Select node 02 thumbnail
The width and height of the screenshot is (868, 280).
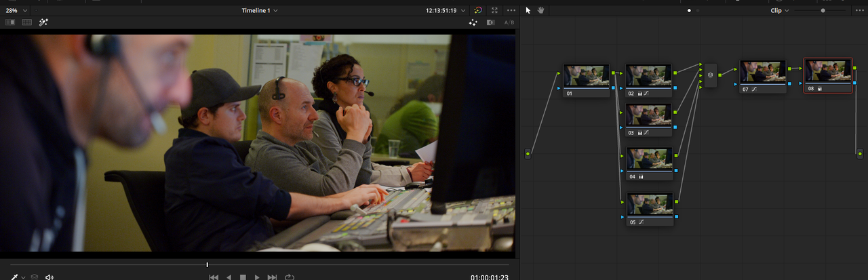(648, 76)
